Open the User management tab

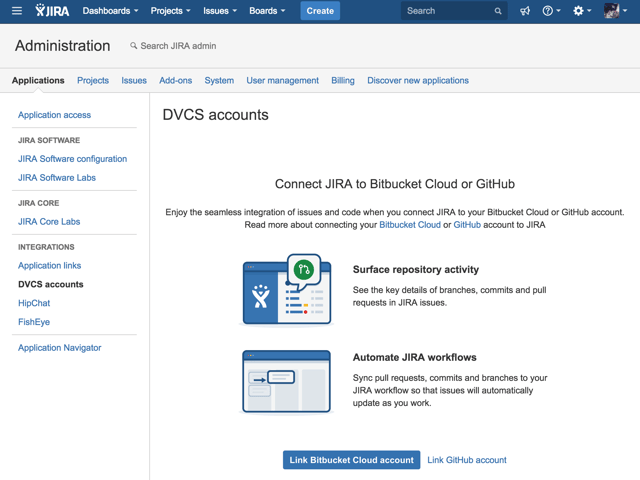click(282, 80)
